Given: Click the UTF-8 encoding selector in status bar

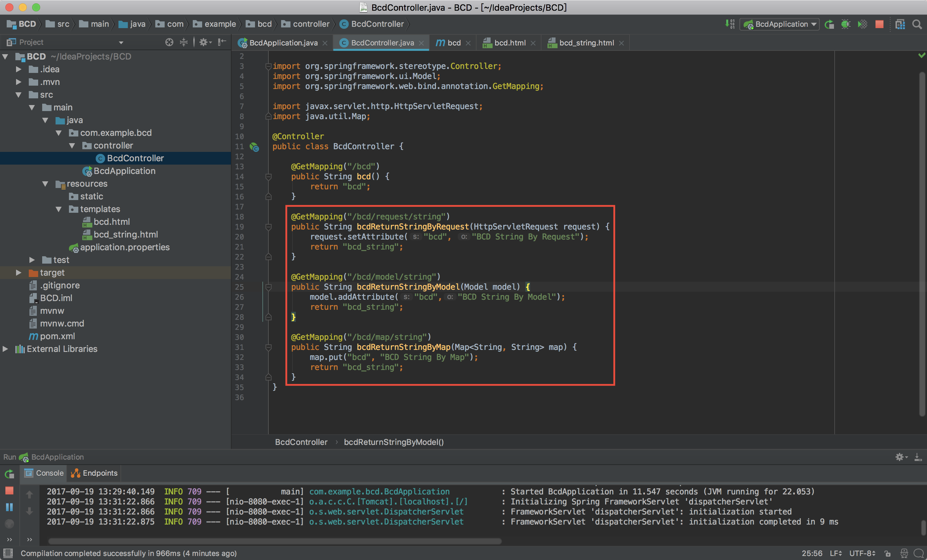Looking at the screenshot, I should click(862, 553).
